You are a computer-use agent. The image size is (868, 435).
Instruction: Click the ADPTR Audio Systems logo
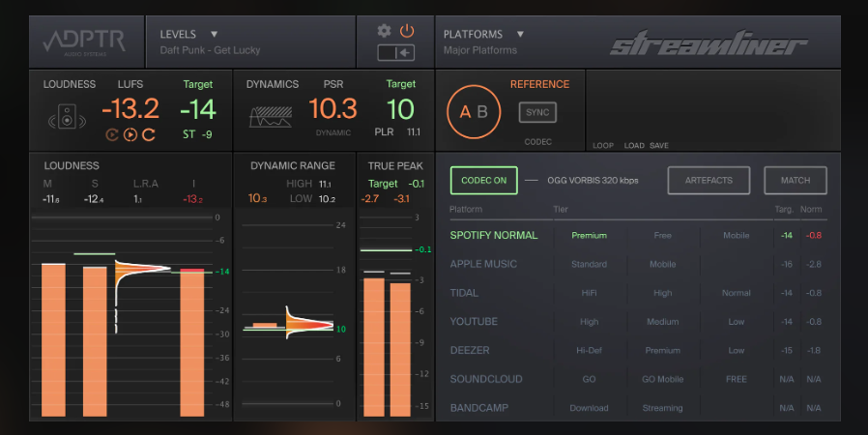coord(85,43)
